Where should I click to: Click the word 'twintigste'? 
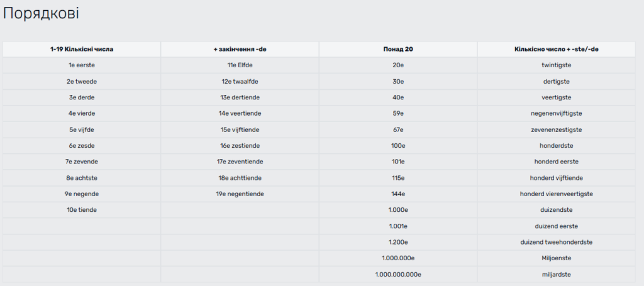point(556,65)
